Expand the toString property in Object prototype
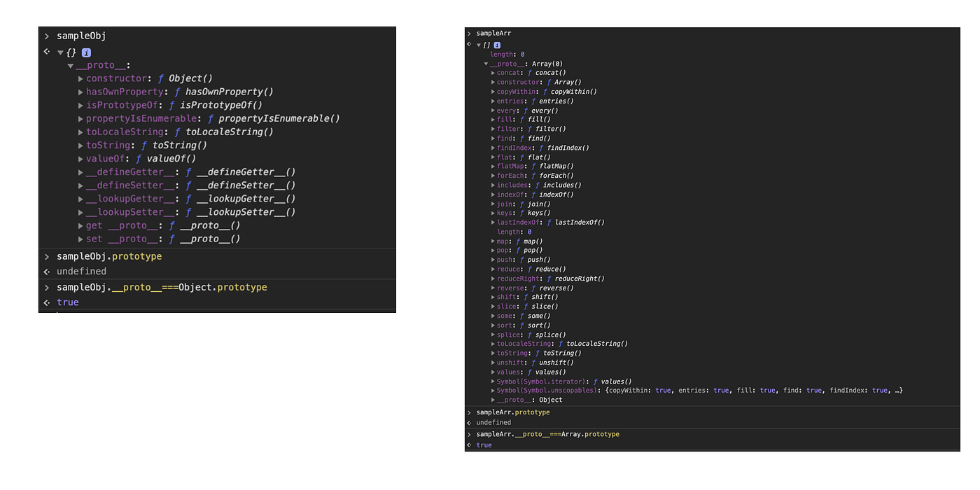Viewport: 980px width, 490px height. tap(80, 145)
